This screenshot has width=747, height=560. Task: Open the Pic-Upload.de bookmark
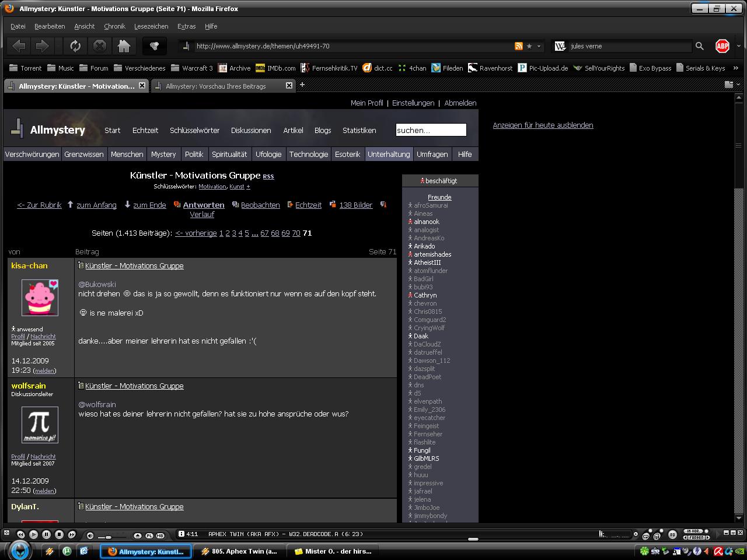click(x=543, y=68)
